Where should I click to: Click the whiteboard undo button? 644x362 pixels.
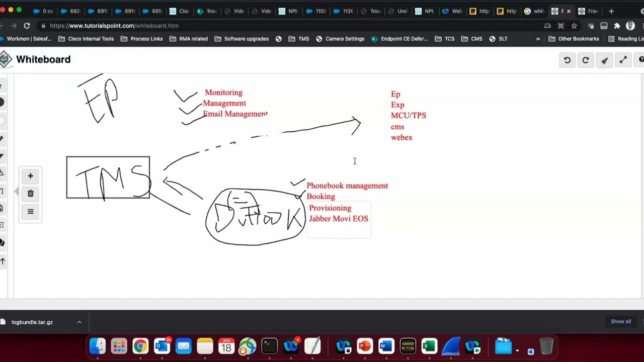click(567, 60)
